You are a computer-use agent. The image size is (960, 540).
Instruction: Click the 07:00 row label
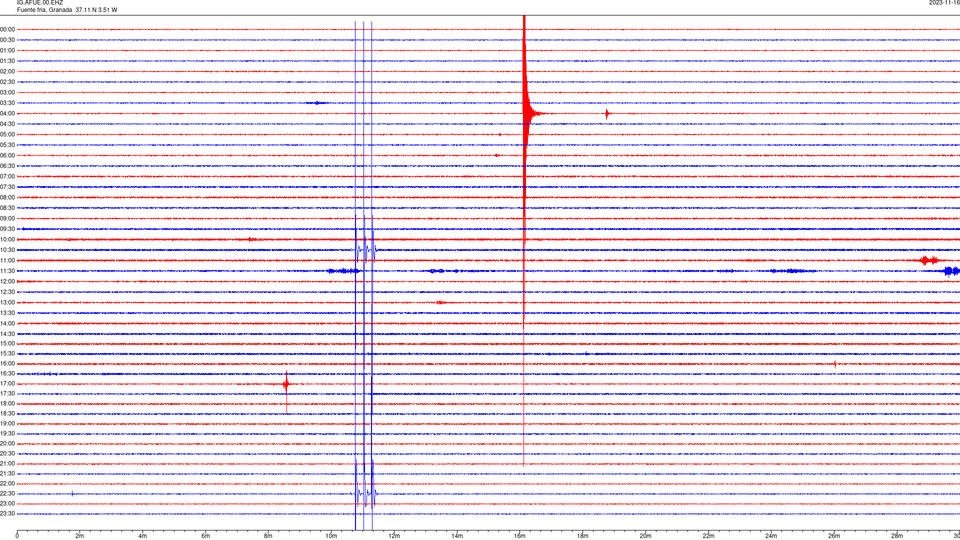[8, 176]
